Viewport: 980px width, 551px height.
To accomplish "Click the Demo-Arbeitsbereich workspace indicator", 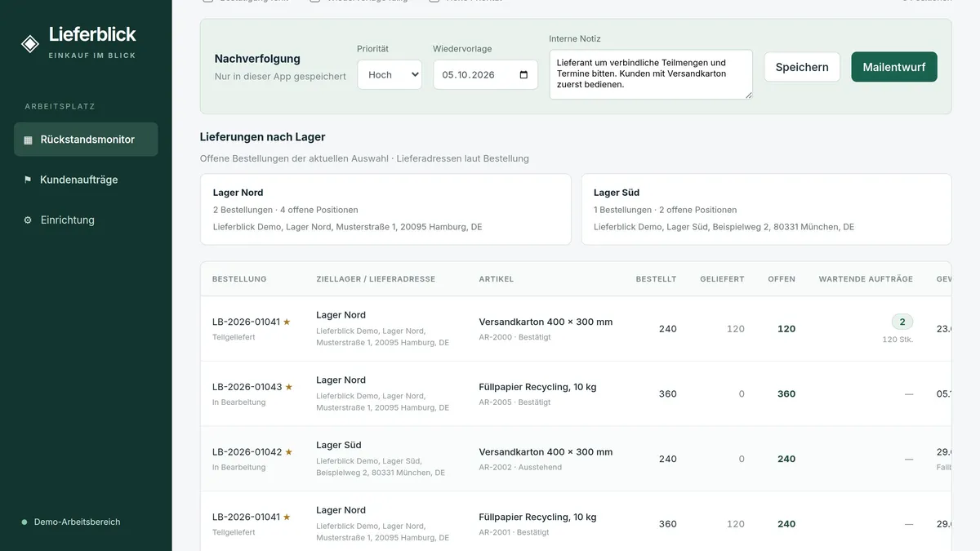I will tap(71, 522).
